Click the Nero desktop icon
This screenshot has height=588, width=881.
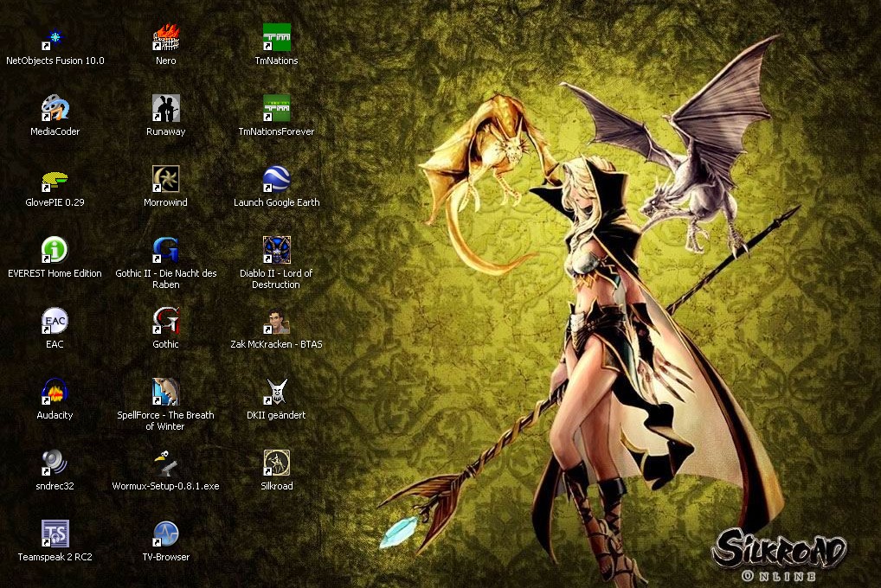(x=165, y=38)
